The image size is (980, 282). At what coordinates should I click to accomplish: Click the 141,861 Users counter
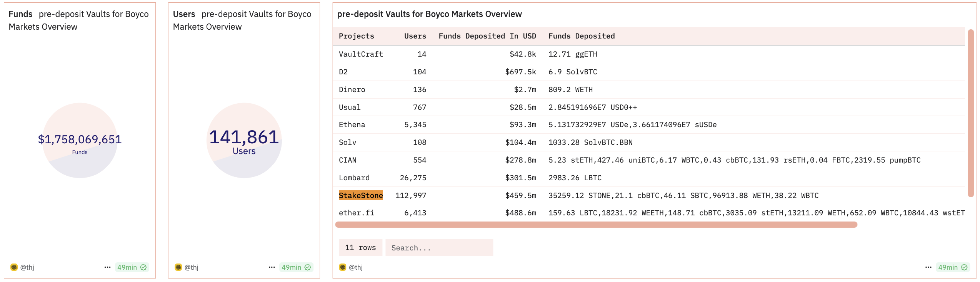click(x=244, y=137)
